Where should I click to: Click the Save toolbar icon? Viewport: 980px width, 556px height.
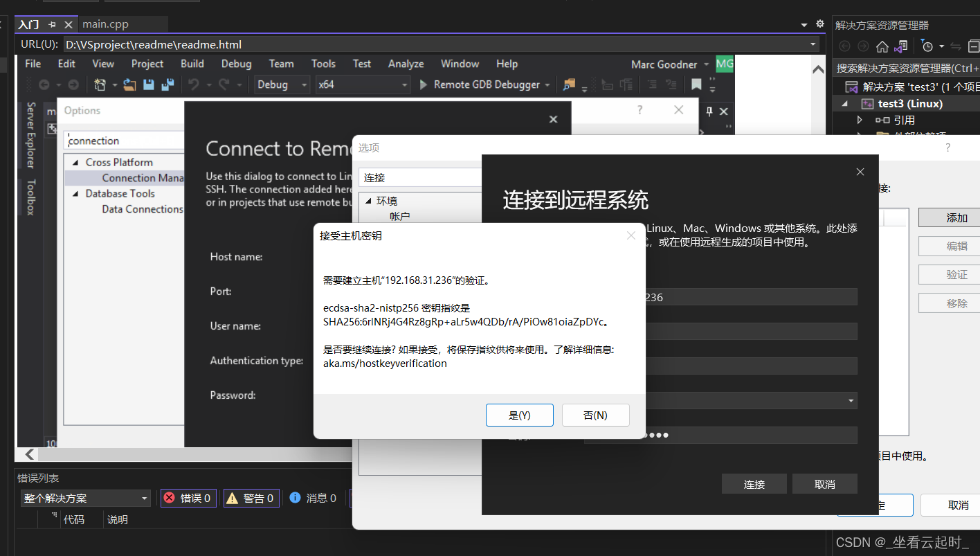(x=148, y=84)
